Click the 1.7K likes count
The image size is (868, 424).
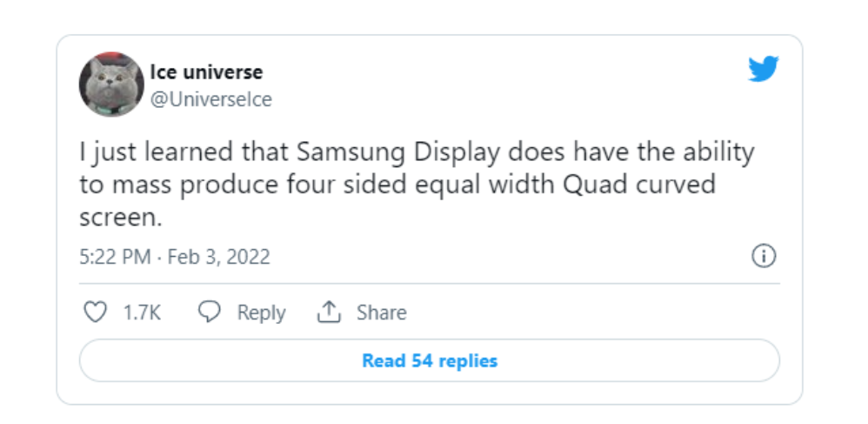coord(142,313)
